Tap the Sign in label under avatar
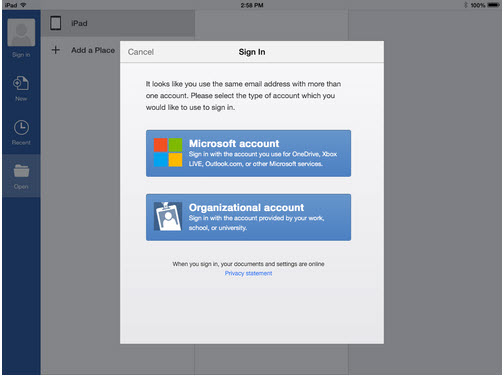Image resolution: width=504 pixels, height=380 pixels. (21, 55)
